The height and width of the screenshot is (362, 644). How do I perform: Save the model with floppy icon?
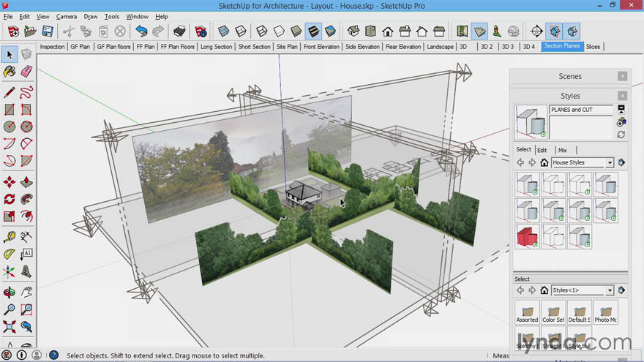coord(48,31)
